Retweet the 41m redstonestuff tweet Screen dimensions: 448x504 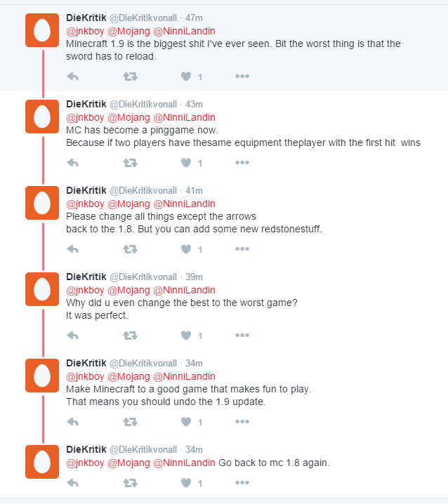[x=130, y=249]
